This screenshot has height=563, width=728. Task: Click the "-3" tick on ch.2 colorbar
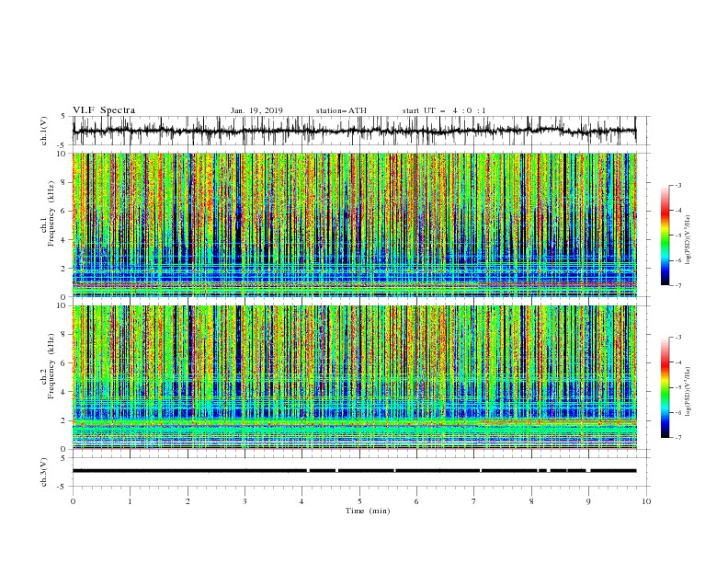pos(678,338)
